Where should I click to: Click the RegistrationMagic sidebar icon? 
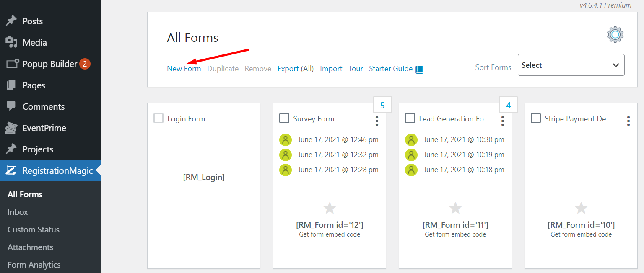10,170
